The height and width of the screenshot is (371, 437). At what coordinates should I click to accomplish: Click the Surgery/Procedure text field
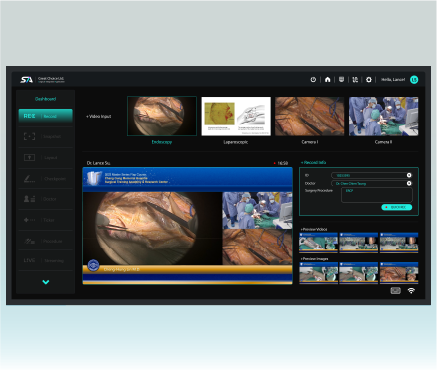coord(377,195)
